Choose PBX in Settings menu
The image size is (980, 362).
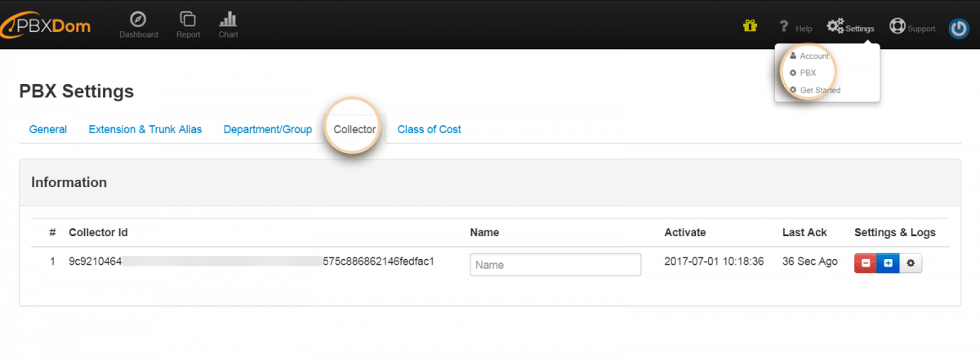coord(807,73)
